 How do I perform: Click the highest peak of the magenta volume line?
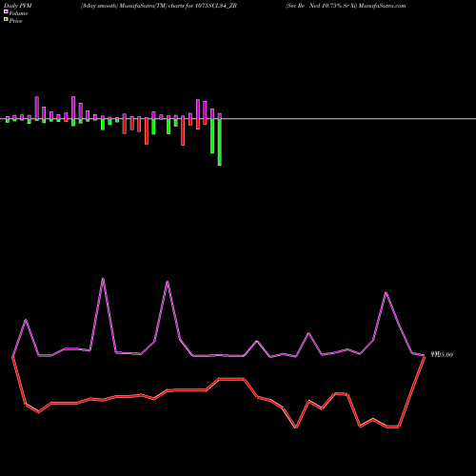click(103, 278)
